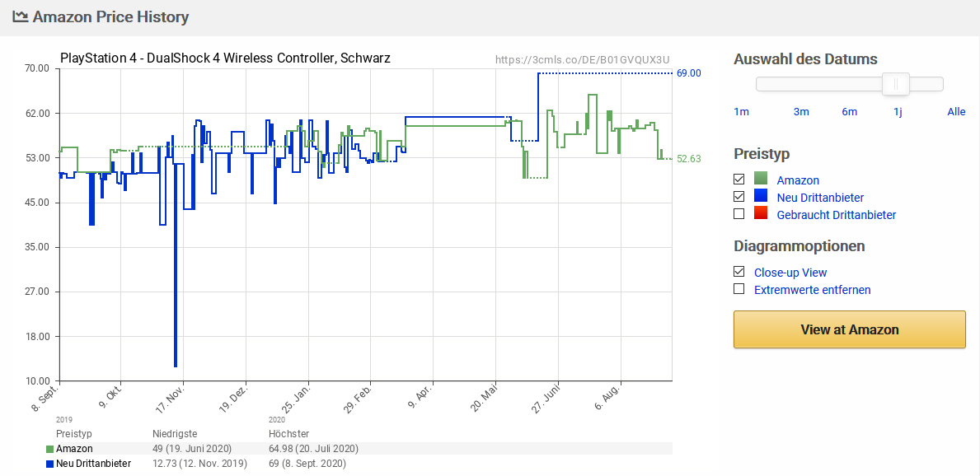This screenshot has width=980, height=476.
Task: Enable the Extremwerte entfernen checkbox
Action: [x=739, y=289]
